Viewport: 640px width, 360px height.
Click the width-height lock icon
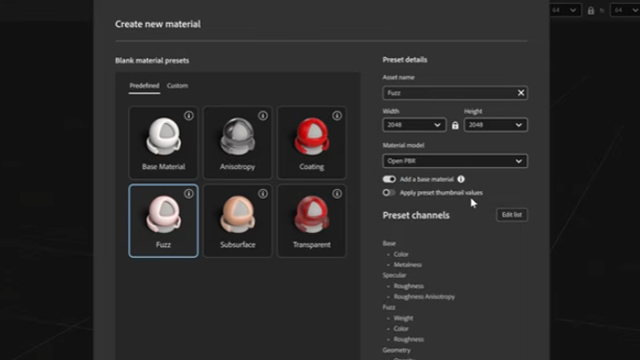(x=455, y=125)
